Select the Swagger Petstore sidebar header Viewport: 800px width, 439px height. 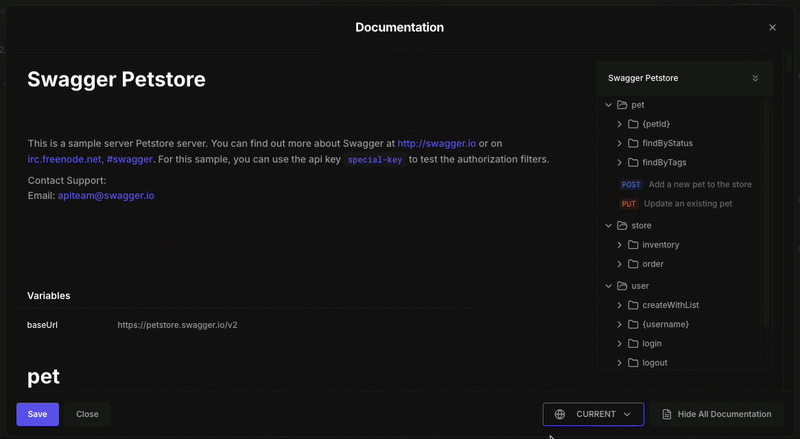684,78
